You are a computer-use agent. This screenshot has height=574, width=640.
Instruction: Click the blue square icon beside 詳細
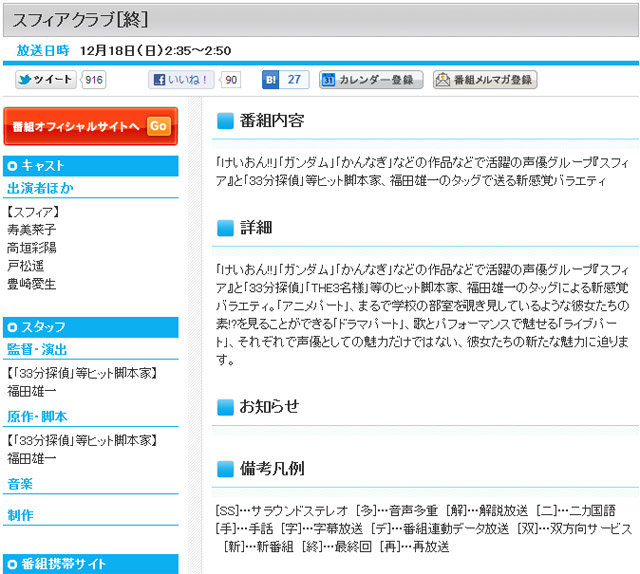[x=225, y=228]
